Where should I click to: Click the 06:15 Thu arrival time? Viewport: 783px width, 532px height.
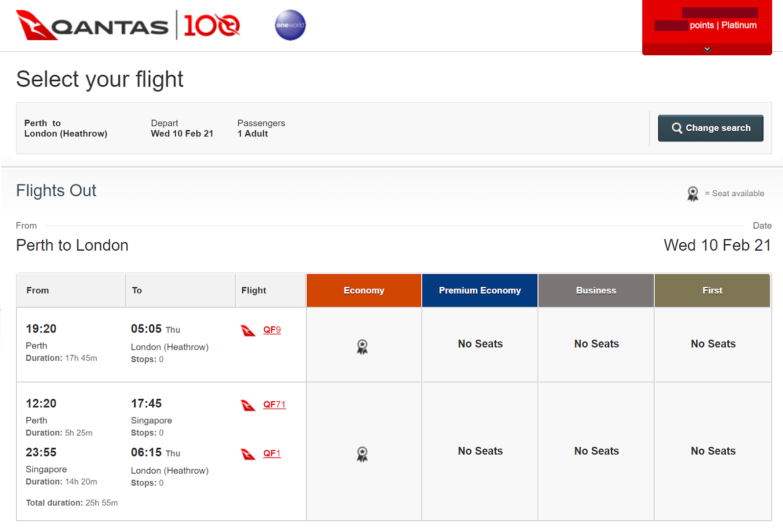click(156, 453)
